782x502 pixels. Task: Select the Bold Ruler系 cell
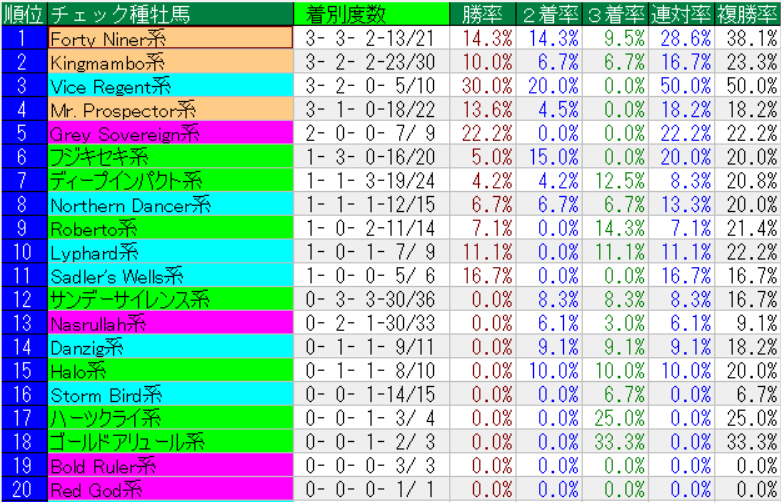[171, 465]
